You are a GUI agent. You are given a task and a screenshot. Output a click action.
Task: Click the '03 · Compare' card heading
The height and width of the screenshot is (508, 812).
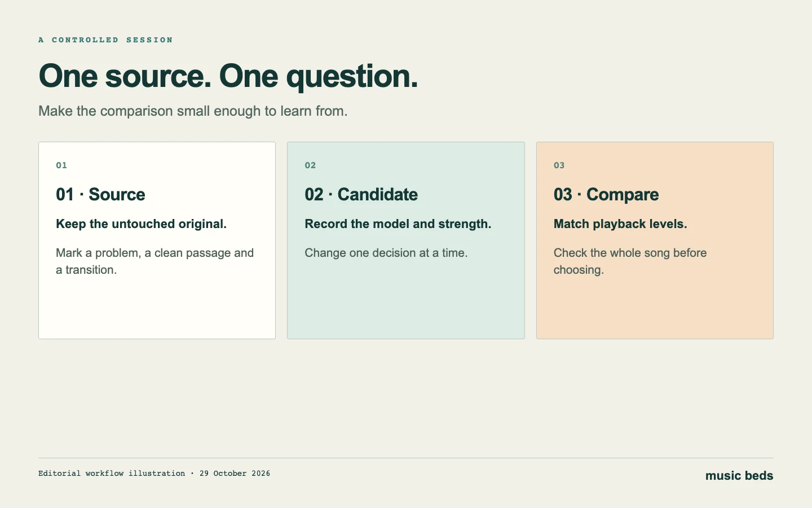click(606, 194)
